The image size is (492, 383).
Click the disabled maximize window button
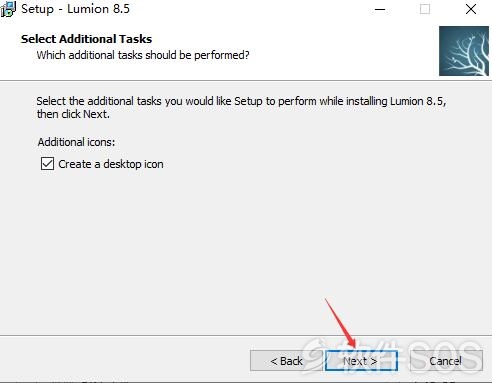click(425, 9)
